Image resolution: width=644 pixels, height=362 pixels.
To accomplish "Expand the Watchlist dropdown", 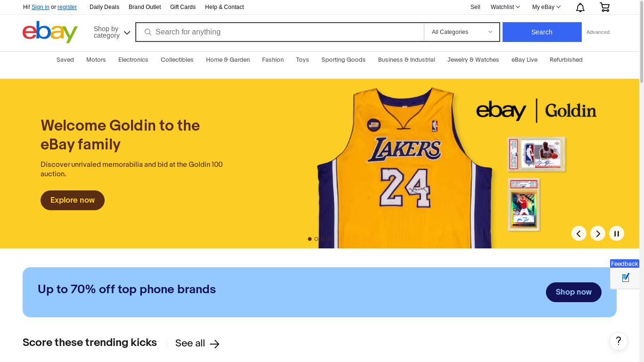I will pyautogui.click(x=505, y=7).
